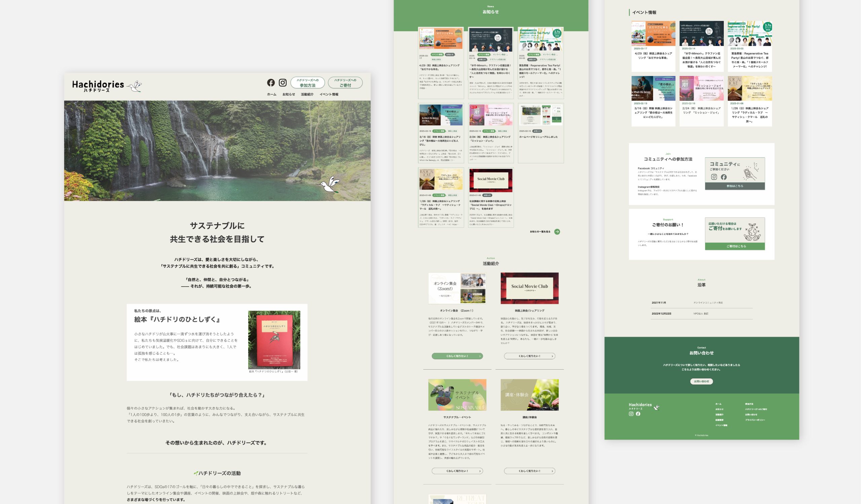This screenshot has width=861, height=504.
Task: Select ホーム in the header navigation
Action: click(272, 94)
